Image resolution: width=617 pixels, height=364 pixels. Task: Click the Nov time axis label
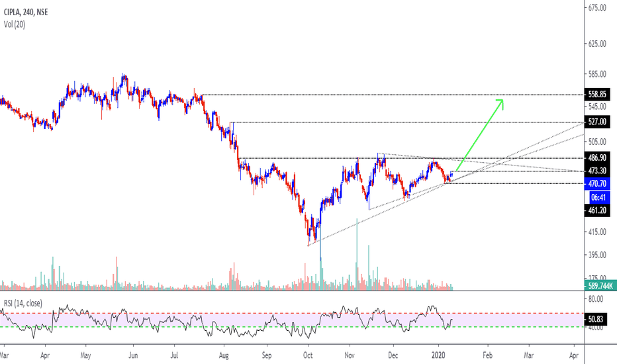pyautogui.click(x=350, y=355)
